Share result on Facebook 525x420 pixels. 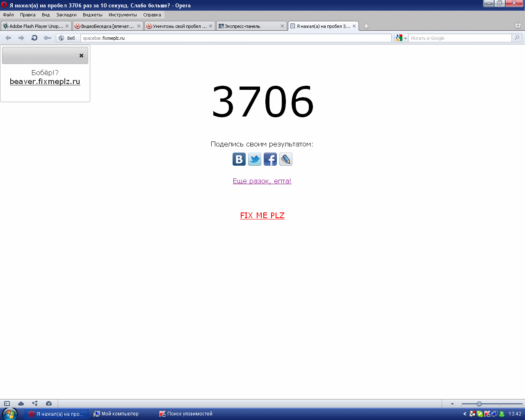point(270,159)
